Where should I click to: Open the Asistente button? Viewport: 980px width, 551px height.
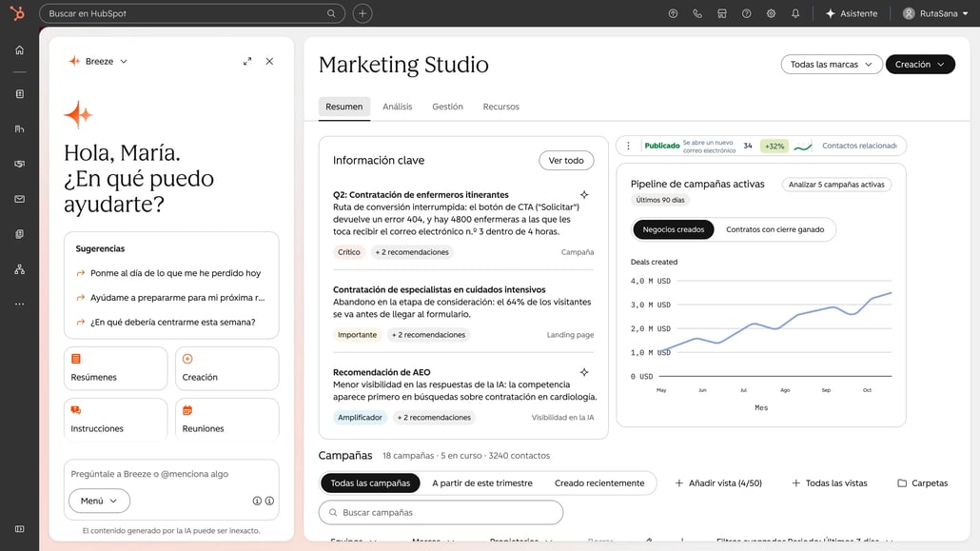(852, 13)
